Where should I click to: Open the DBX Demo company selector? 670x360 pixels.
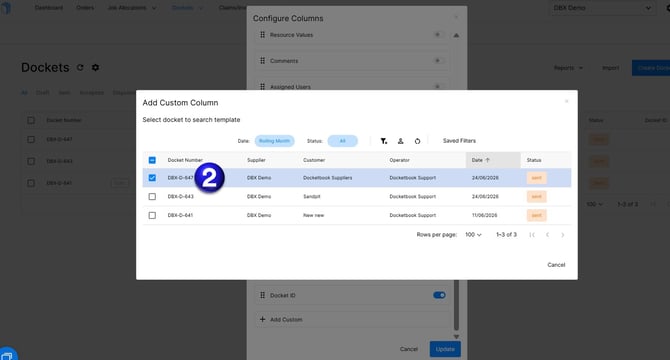pos(602,8)
